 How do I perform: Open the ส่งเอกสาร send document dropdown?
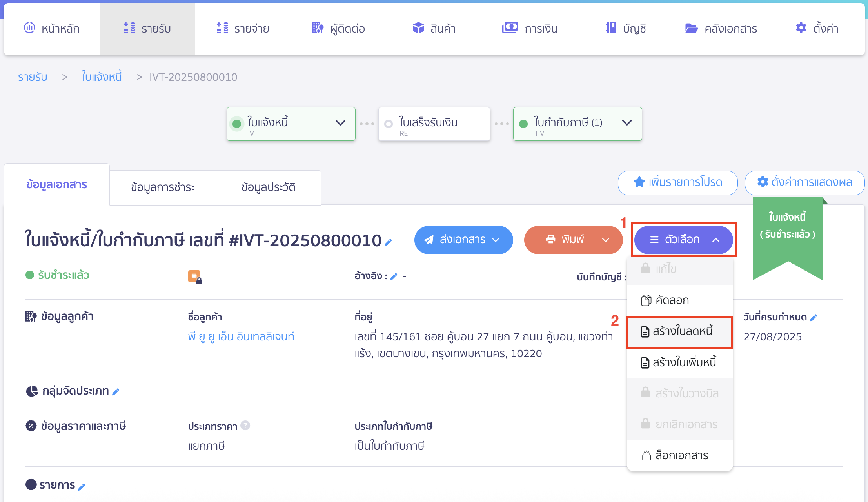[463, 240]
